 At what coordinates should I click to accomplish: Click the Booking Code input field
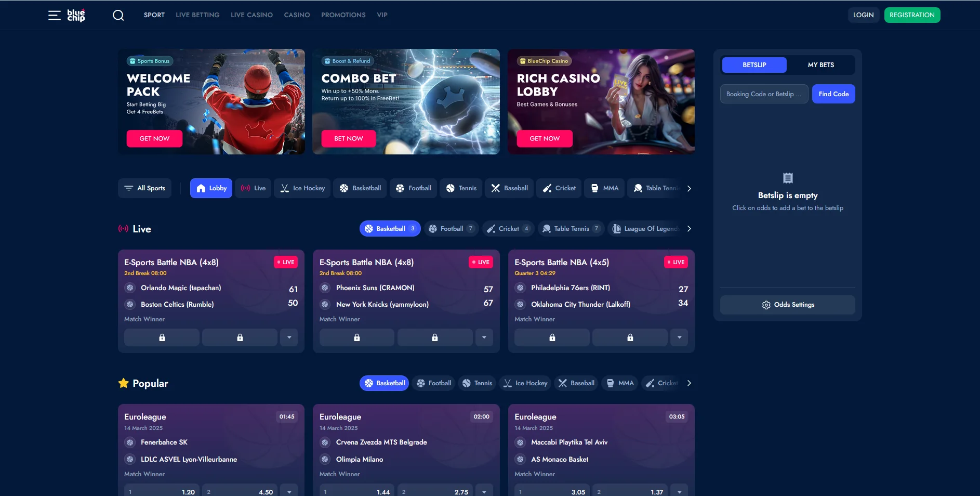tap(763, 94)
